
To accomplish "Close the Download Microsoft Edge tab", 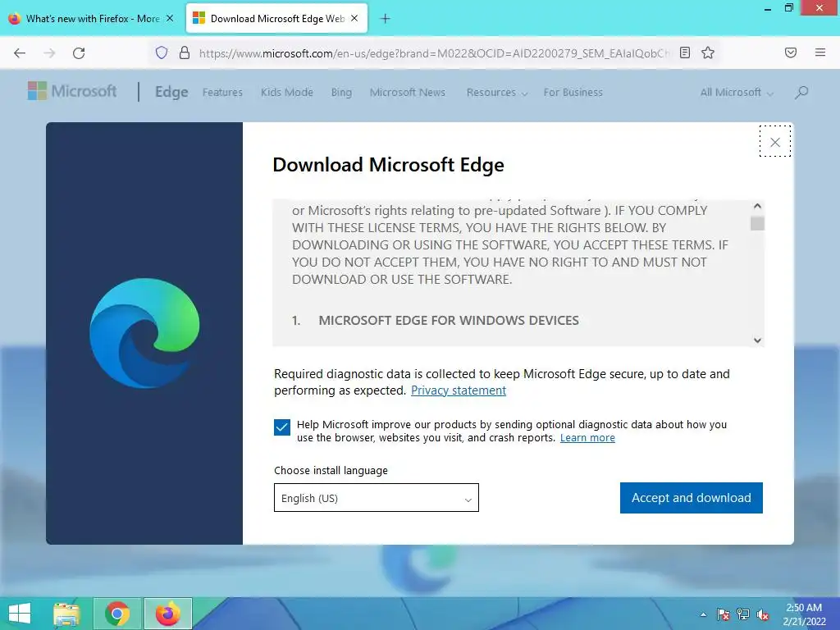I will (354, 18).
